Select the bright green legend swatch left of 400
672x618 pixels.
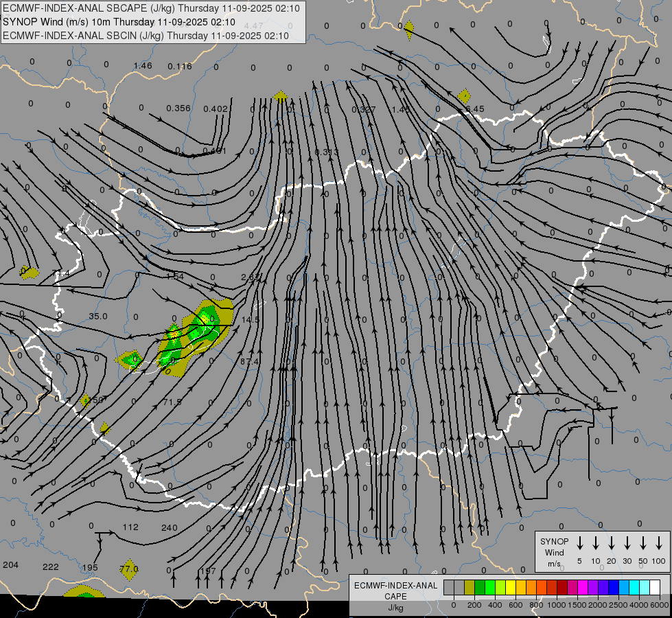490,588
